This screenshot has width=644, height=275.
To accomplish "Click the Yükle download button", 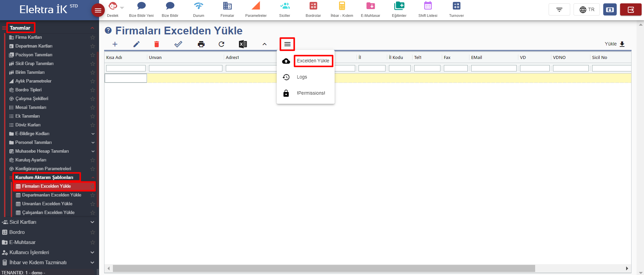I will click(615, 44).
